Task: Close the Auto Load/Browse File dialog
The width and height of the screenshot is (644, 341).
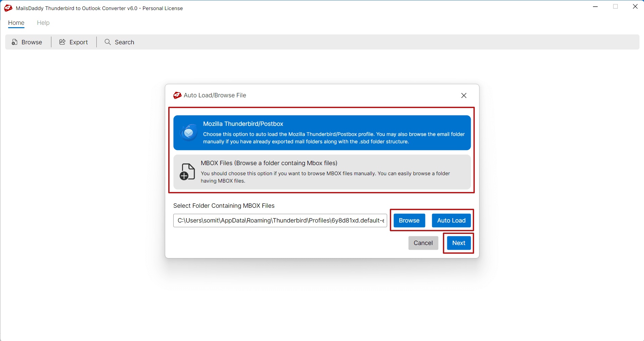Action: pos(463,95)
